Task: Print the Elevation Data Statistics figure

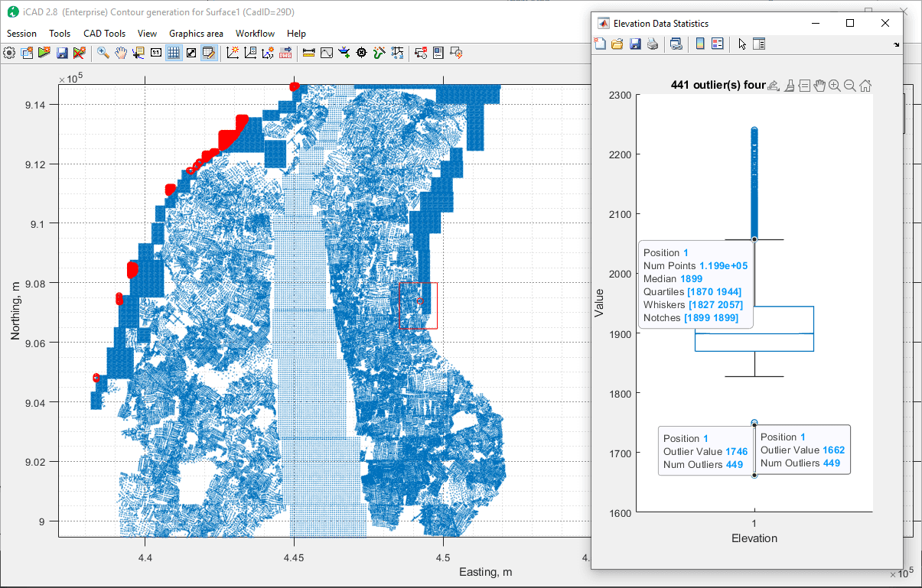Action: point(653,44)
